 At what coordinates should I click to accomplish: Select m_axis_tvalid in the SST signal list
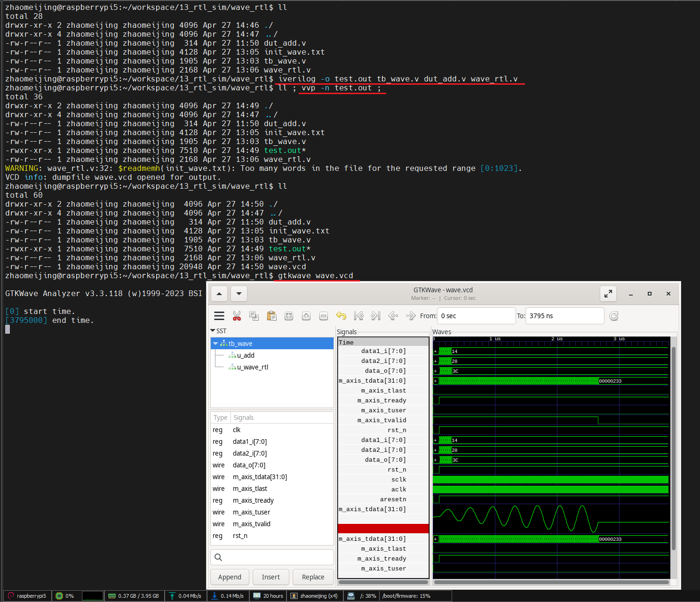pyautogui.click(x=272, y=524)
